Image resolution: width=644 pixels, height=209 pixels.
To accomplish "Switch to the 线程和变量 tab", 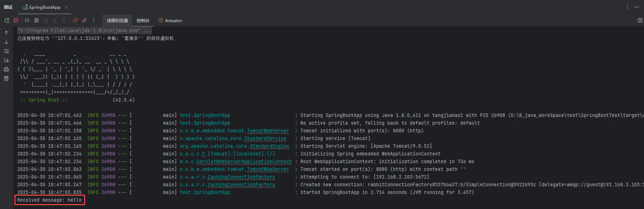I will pyautogui.click(x=117, y=21).
